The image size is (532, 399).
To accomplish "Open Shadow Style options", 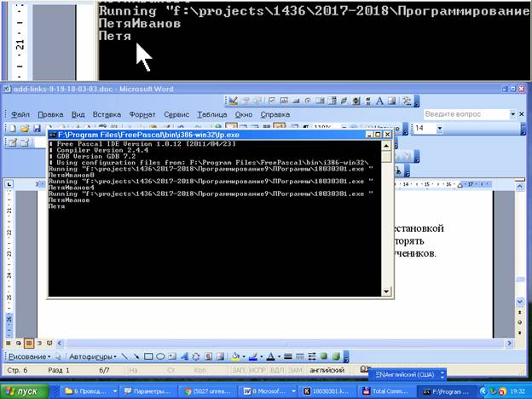I will pyautogui.click(x=324, y=356).
